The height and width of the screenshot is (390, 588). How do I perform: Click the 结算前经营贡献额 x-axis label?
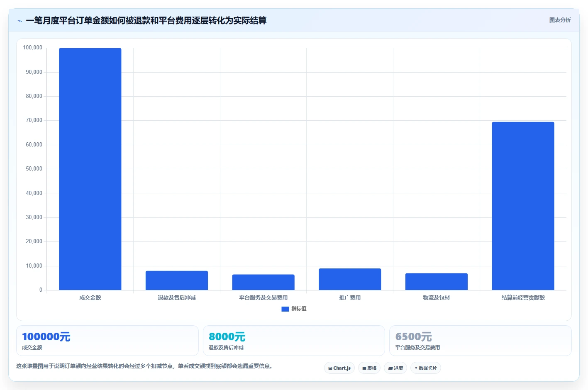pos(523,297)
